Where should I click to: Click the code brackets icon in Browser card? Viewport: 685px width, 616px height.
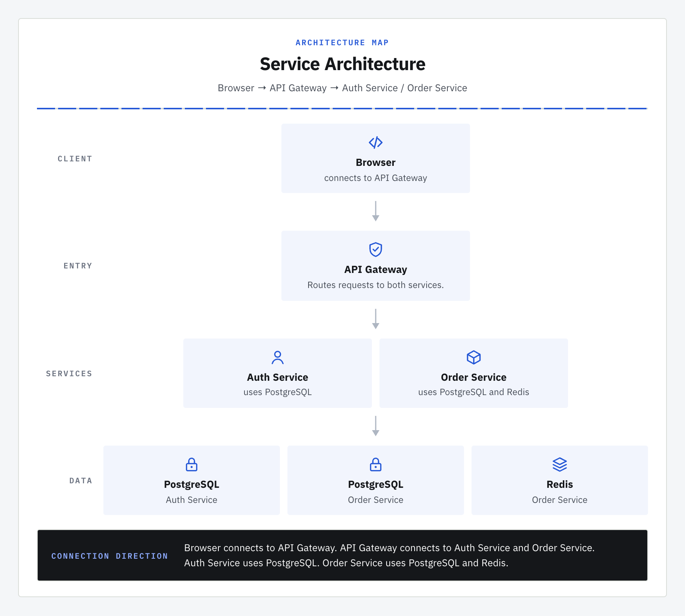(x=376, y=143)
